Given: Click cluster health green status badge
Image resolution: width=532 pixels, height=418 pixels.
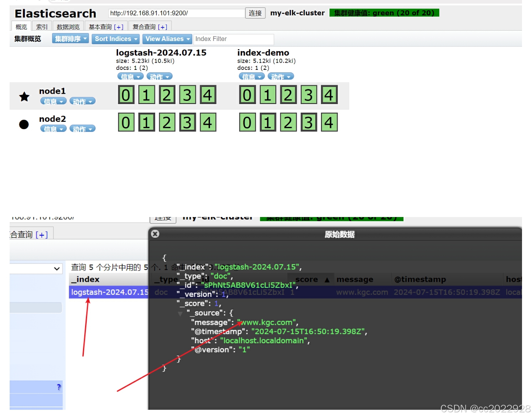Looking at the screenshot, I should tap(384, 13).
